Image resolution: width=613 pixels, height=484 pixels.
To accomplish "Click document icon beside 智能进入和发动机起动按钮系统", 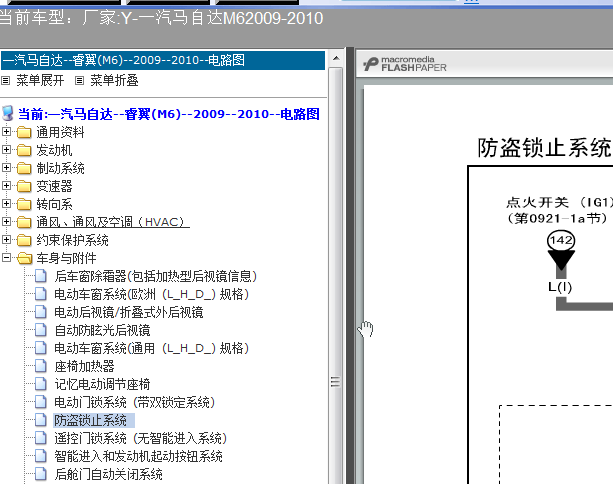I will coord(41,456).
